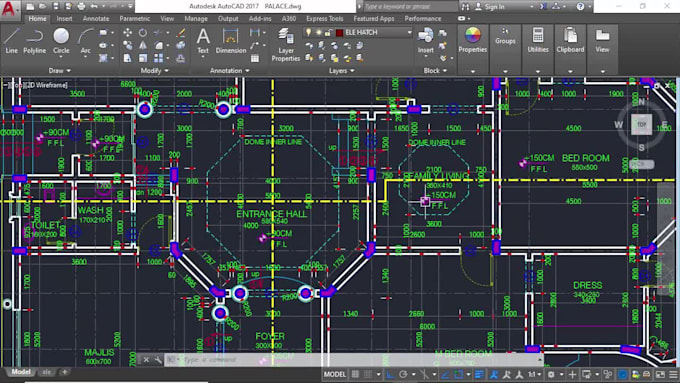Activate the Rotate tool
The width and height of the screenshot is (680, 383).
143,33
